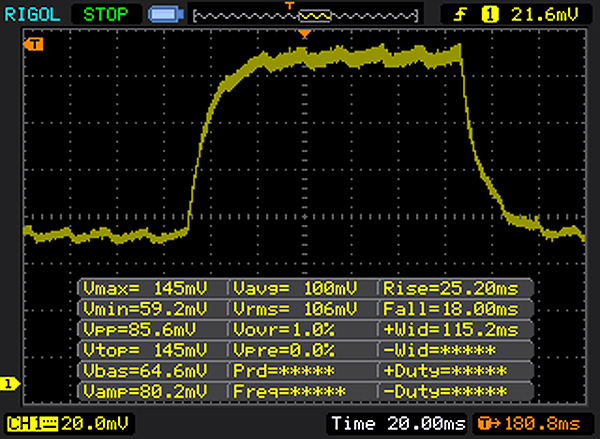Click the +Wid=115.2ms measurement

coord(451,330)
